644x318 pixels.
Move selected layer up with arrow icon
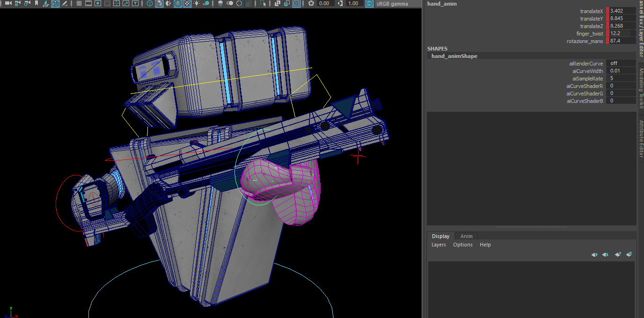(594, 254)
